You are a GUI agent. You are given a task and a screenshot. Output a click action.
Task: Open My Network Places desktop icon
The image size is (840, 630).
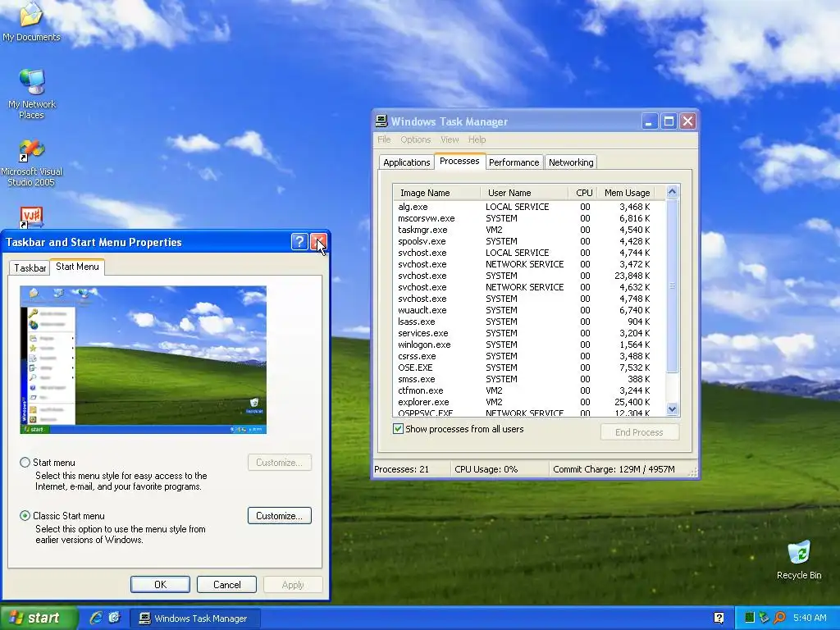point(32,94)
